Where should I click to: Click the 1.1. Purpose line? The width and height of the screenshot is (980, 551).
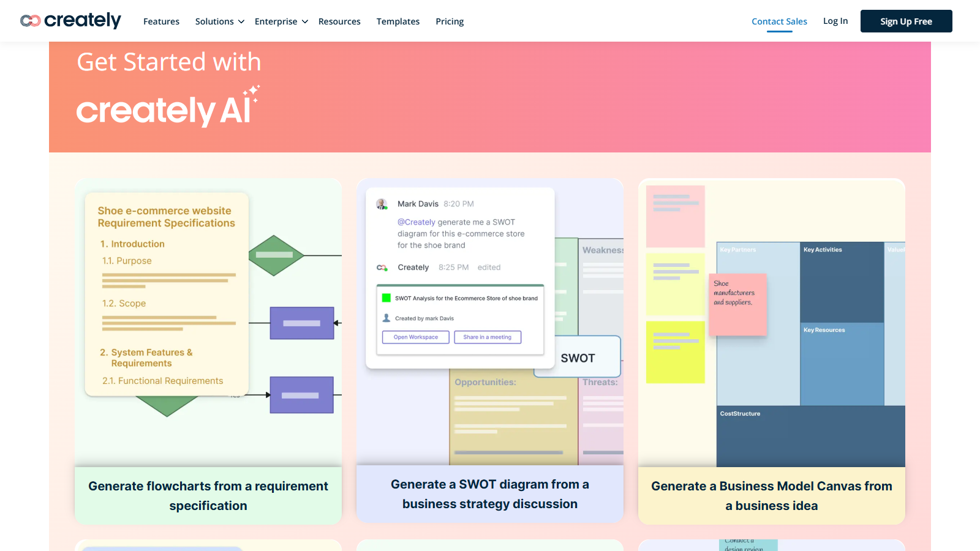127,261
